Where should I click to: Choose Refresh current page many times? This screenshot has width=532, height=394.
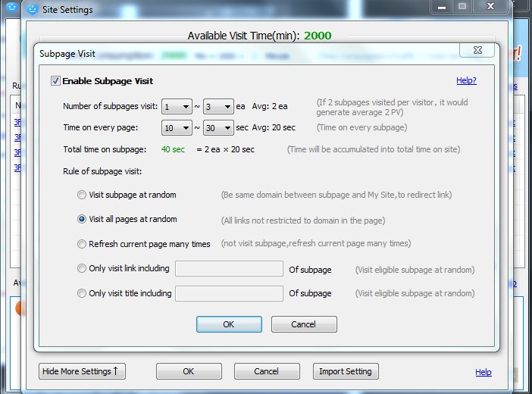tap(82, 244)
